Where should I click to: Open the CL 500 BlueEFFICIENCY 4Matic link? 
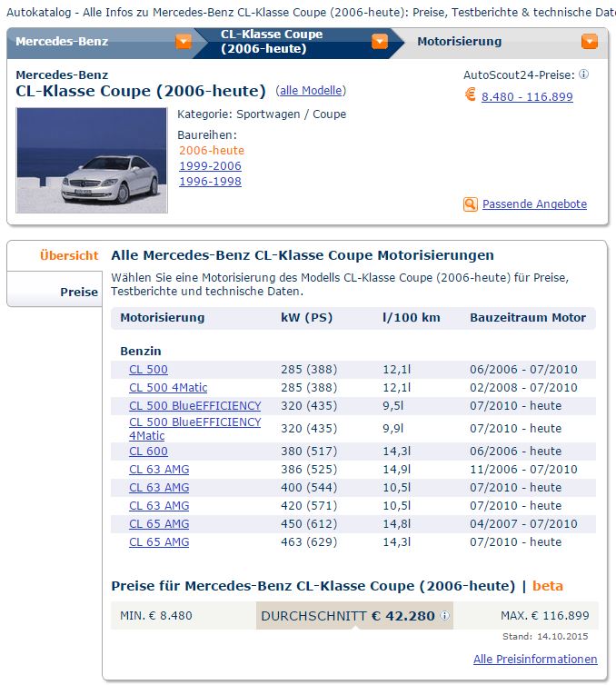(x=194, y=429)
